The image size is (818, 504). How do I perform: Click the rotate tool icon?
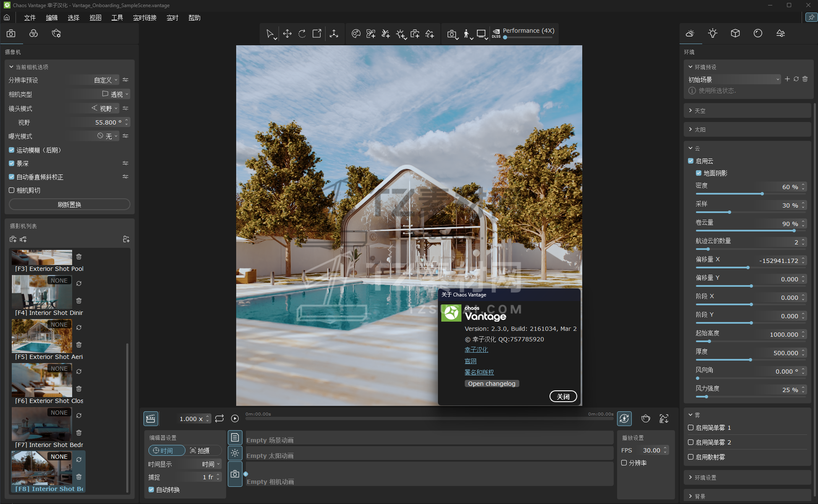302,34
